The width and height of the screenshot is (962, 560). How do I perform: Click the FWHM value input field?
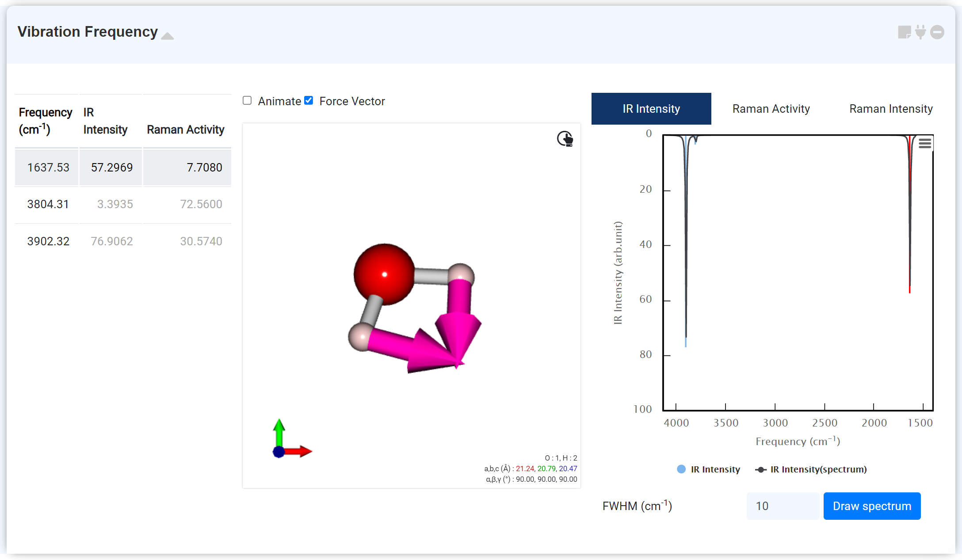tap(783, 506)
